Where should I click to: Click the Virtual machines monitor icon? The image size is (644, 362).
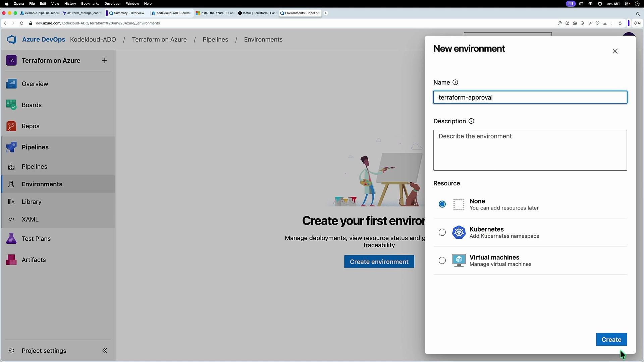pyautogui.click(x=459, y=260)
